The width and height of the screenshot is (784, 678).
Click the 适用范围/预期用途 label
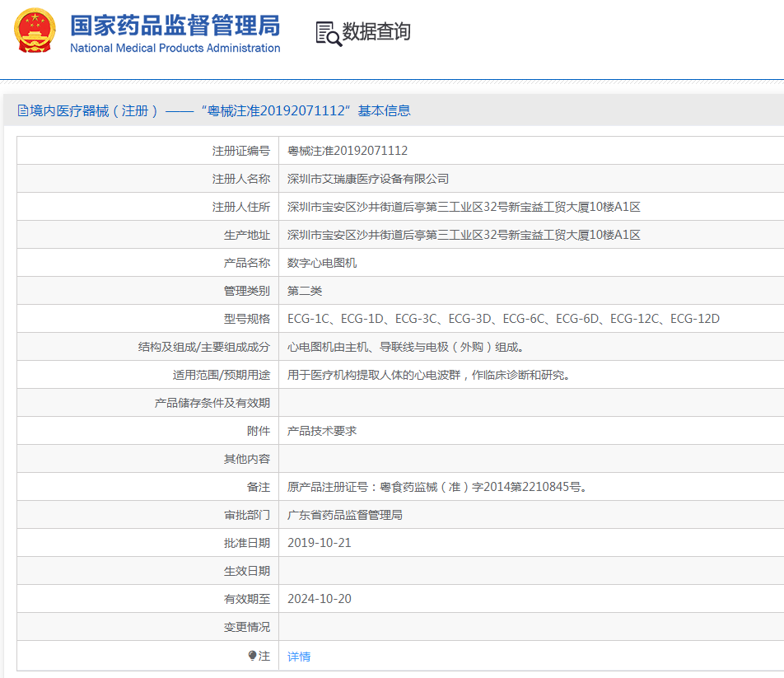pos(222,375)
